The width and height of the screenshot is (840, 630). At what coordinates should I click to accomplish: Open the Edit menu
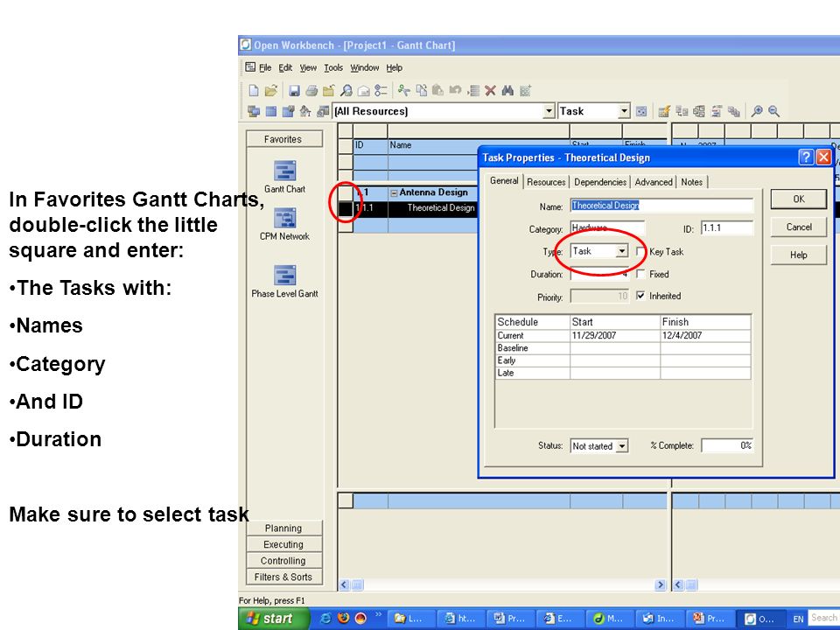coord(285,67)
